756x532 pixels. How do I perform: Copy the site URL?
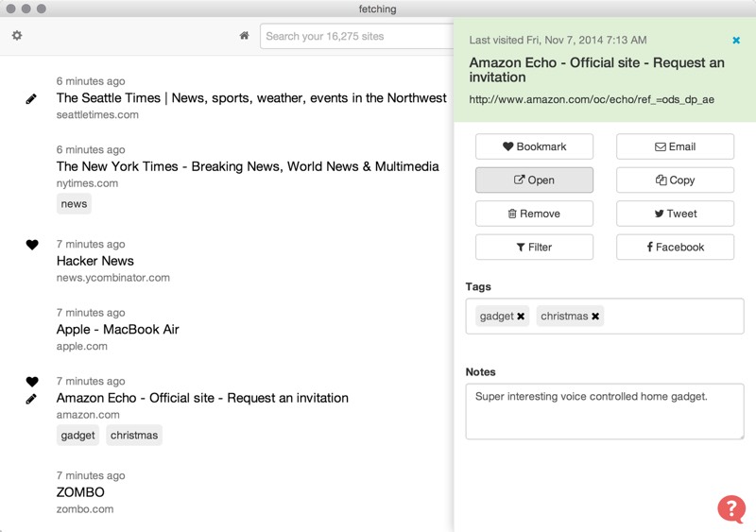pyautogui.click(x=675, y=180)
